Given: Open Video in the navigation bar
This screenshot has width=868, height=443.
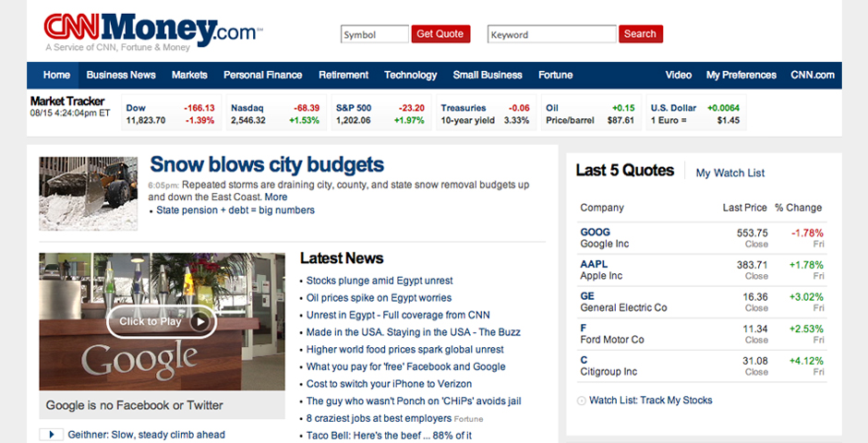Looking at the screenshot, I should (x=679, y=75).
